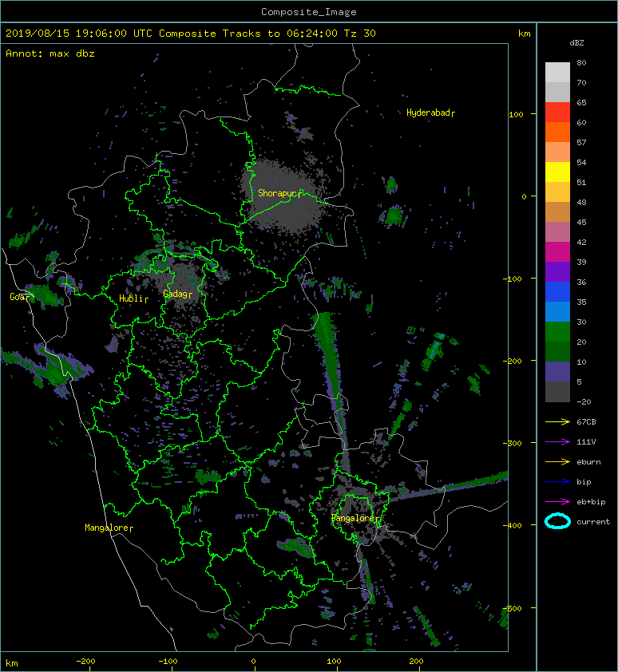The height and width of the screenshot is (672, 618).
Task: Click the dark green 20 dBZ swatch
Action: point(557,352)
